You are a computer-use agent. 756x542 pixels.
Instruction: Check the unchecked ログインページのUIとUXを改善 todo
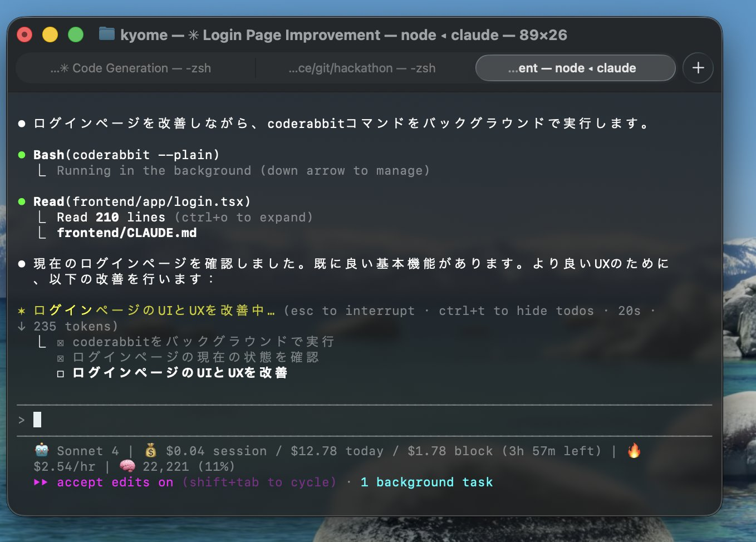(60, 373)
